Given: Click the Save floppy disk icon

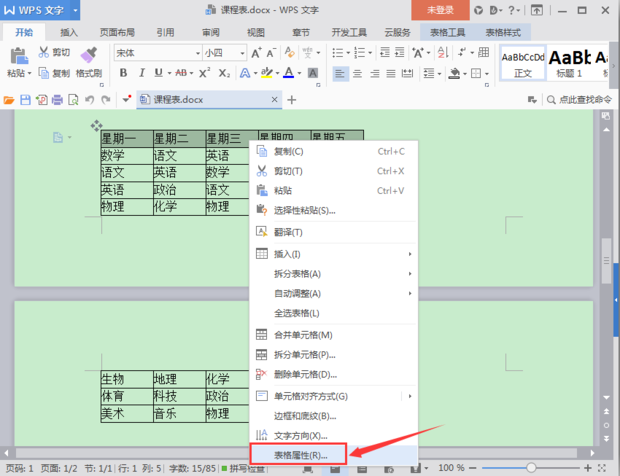Looking at the screenshot, I should (x=25, y=100).
